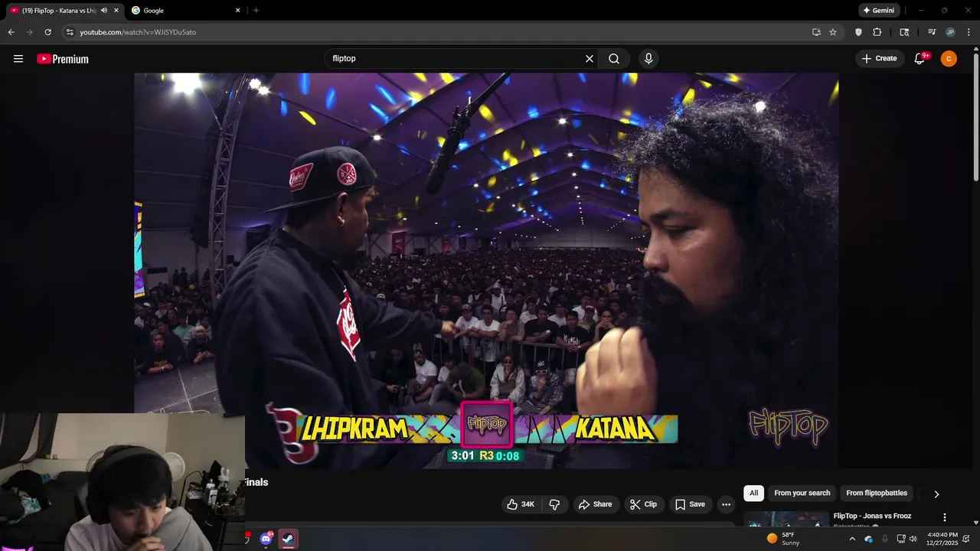This screenshot has width=980, height=551.
Task: Open Jonas vs Frooz video options
Action: click(945, 517)
